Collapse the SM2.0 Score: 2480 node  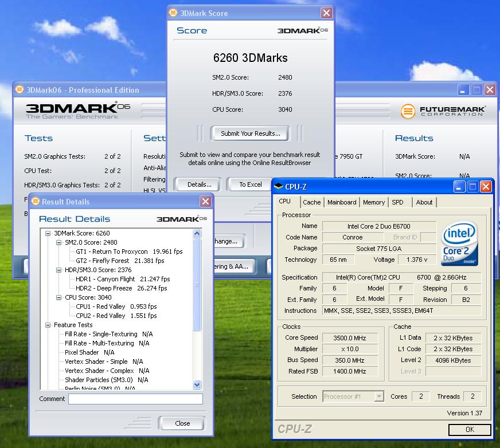(58, 242)
